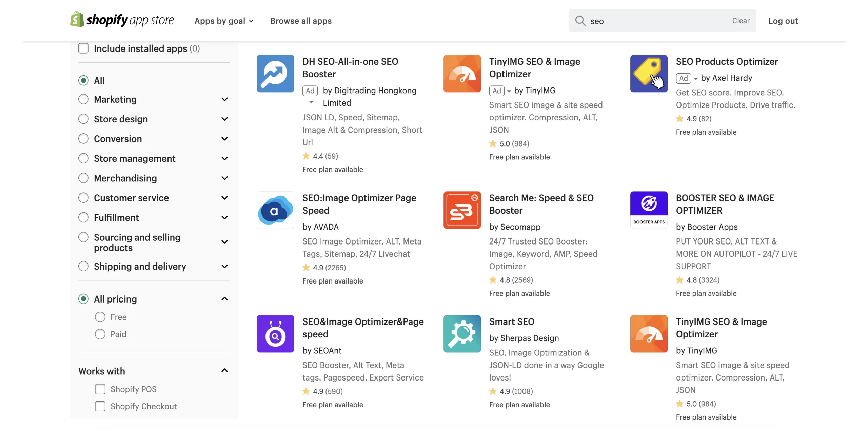
Task: Select the Marketing radio button
Action: pos(83,99)
